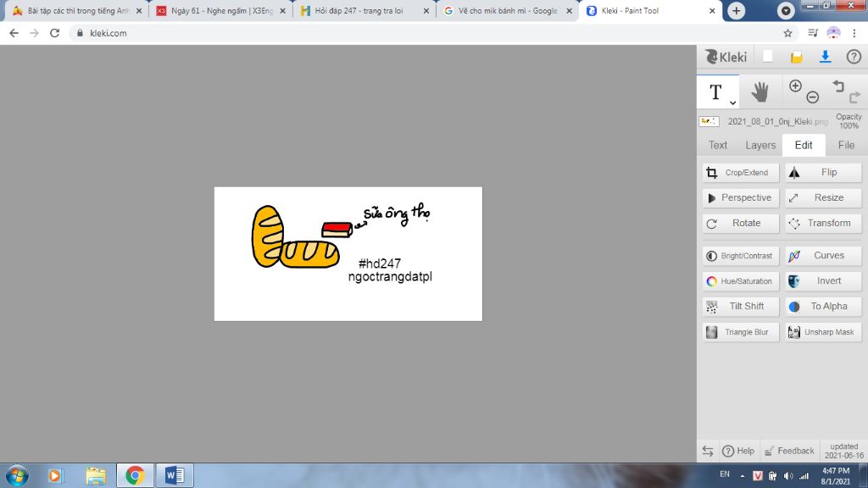Image resolution: width=868 pixels, height=488 pixels.
Task: Open Microsoft Word from taskbar
Action: [175, 475]
